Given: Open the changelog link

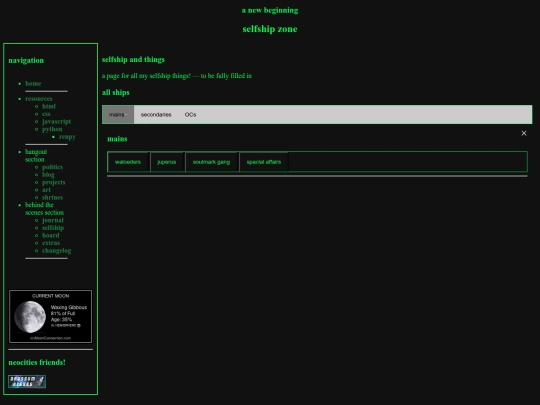Looking at the screenshot, I should coord(56,250).
